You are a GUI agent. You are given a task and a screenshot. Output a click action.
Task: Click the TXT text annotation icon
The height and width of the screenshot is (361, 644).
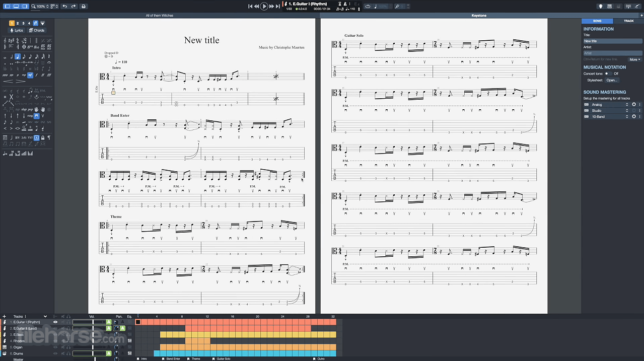coord(30,137)
